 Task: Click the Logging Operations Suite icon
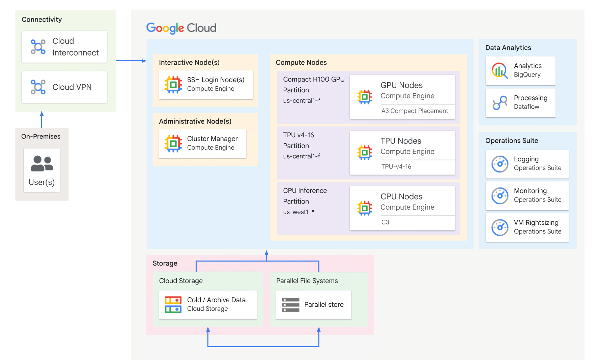pos(500,164)
